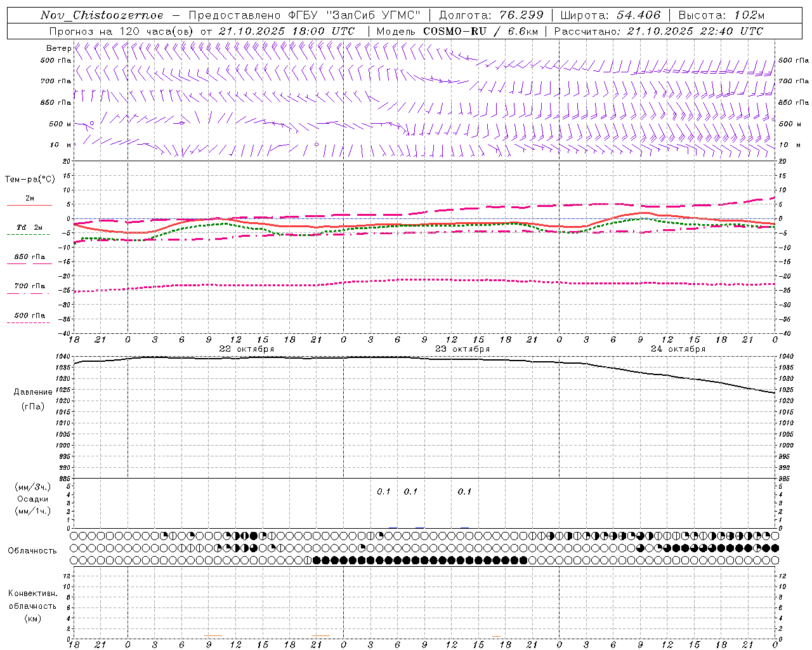Click the orange convective cloud marker
812x650 pixels.
[x=496, y=637]
